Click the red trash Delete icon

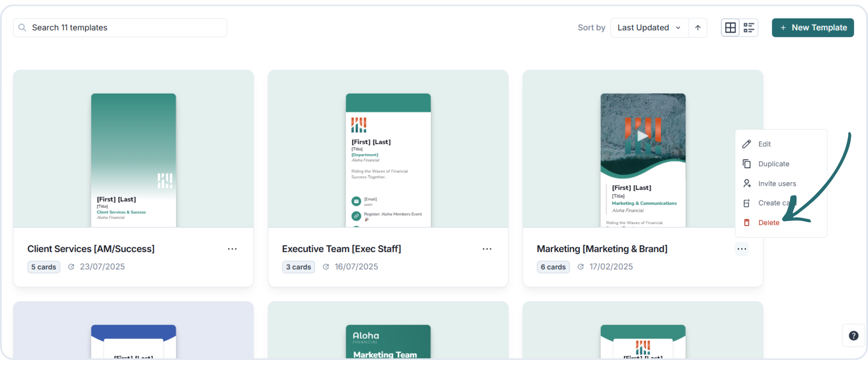[x=746, y=222]
